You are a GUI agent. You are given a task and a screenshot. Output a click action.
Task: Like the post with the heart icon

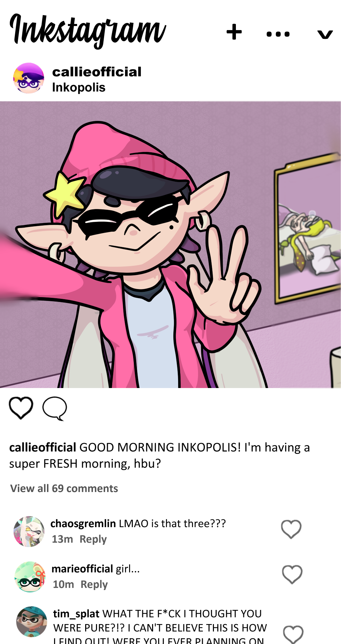pos(21,408)
